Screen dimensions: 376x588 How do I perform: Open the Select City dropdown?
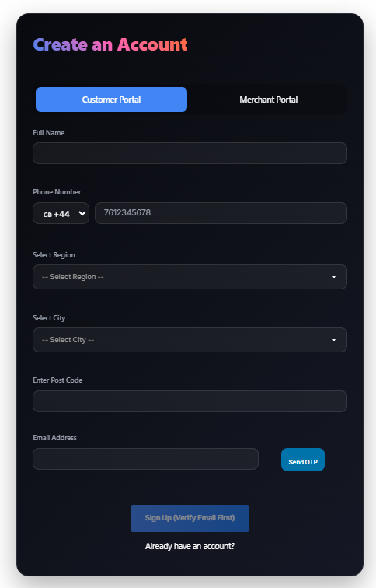190,340
